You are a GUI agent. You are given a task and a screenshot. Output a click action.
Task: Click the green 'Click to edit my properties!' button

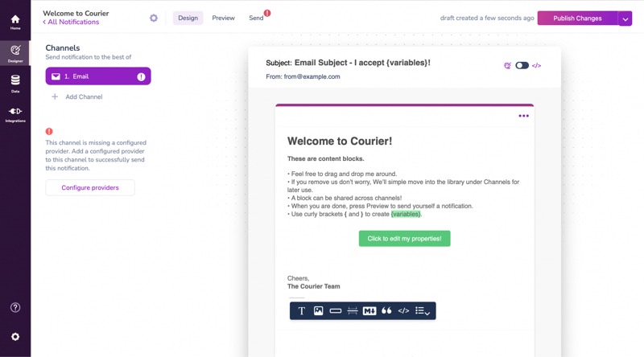(405, 239)
